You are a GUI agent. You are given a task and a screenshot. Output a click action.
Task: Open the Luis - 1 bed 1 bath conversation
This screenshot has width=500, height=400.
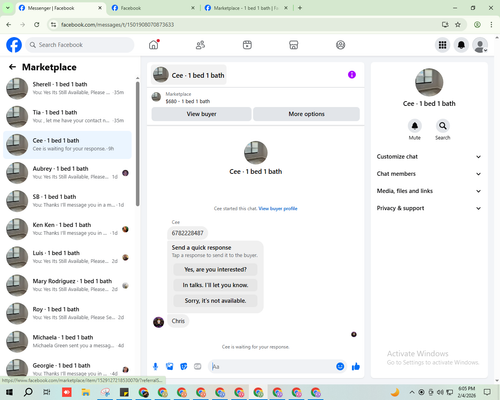68,257
